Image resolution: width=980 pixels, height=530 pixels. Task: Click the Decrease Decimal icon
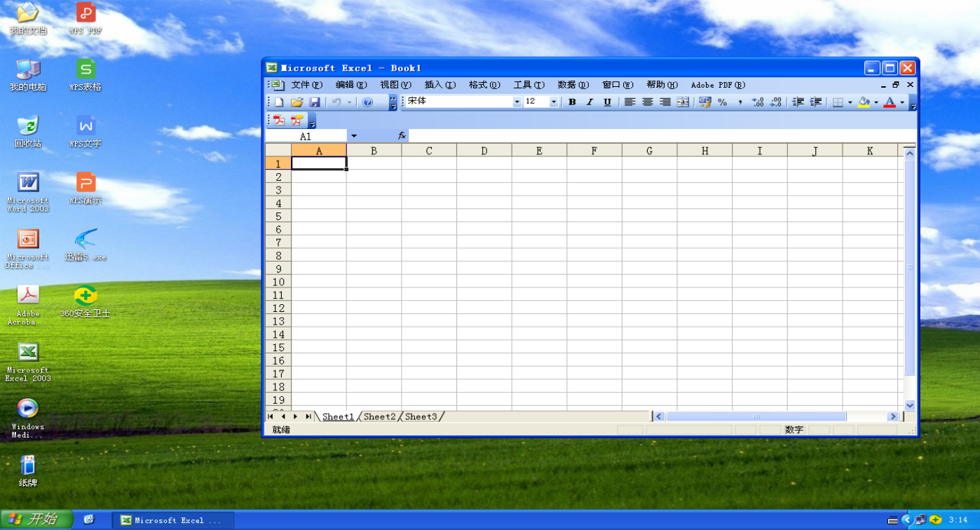[x=775, y=102]
